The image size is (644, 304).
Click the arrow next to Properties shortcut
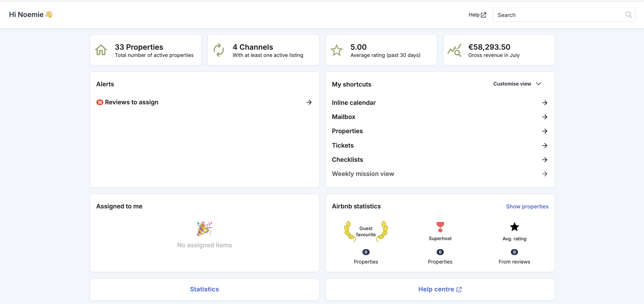point(545,131)
